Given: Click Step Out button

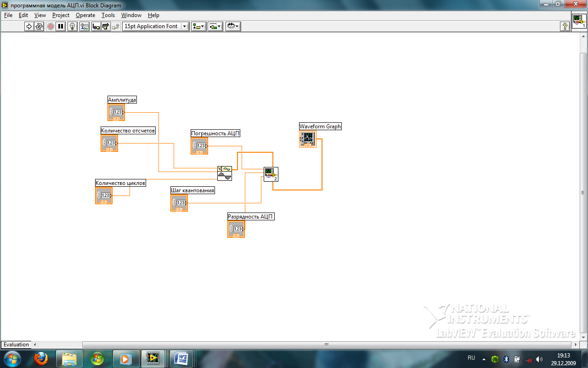Looking at the screenshot, I should [116, 26].
